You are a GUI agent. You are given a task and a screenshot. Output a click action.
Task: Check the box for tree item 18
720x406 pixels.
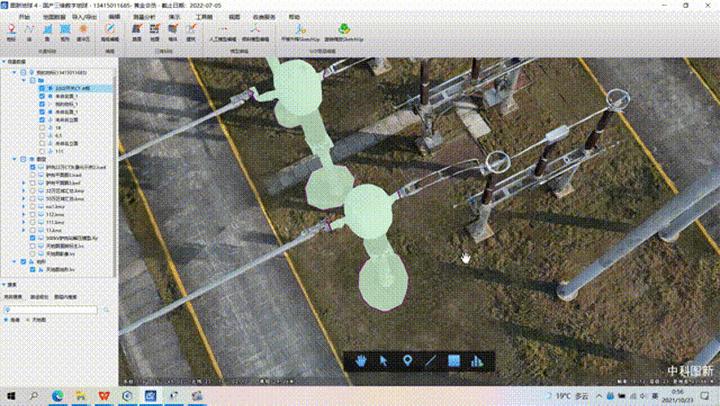(x=42, y=128)
